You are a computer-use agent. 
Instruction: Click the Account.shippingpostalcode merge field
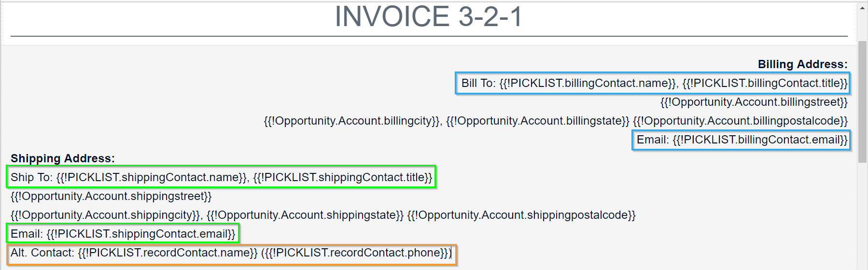point(521,215)
